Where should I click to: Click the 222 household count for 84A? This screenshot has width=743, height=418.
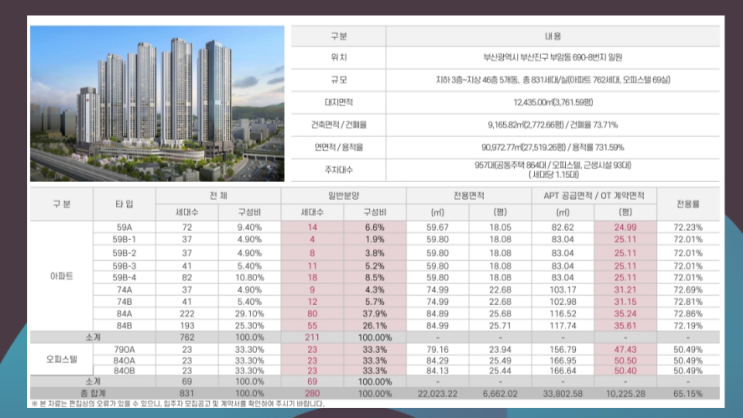click(x=187, y=314)
